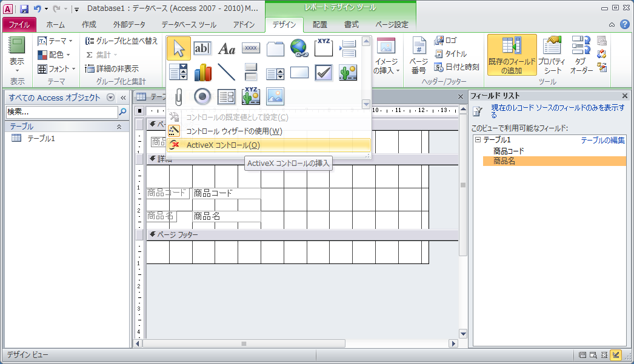This screenshot has width=634, height=364.
Task: Click the プロパティ シート button
Action: (x=552, y=55)
